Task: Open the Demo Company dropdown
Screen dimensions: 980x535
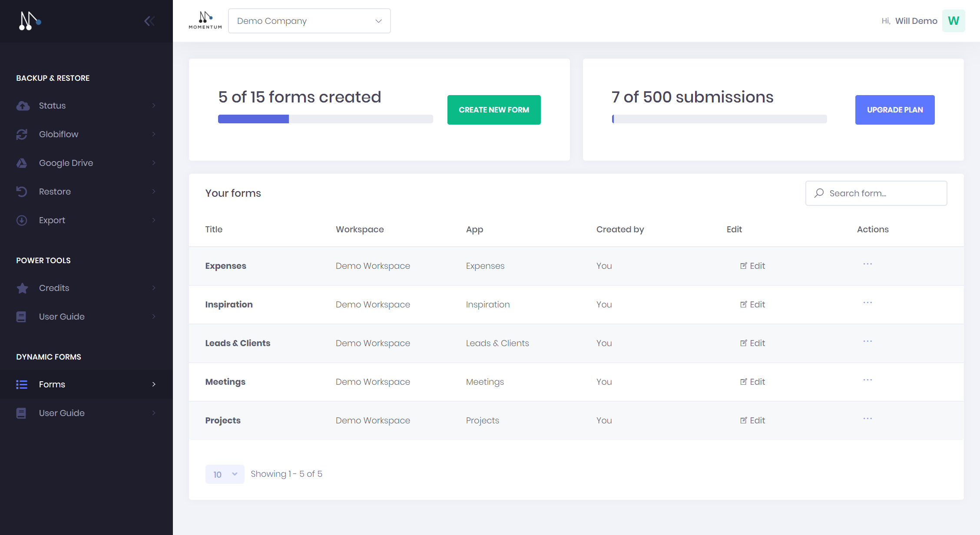Action: 309,21
